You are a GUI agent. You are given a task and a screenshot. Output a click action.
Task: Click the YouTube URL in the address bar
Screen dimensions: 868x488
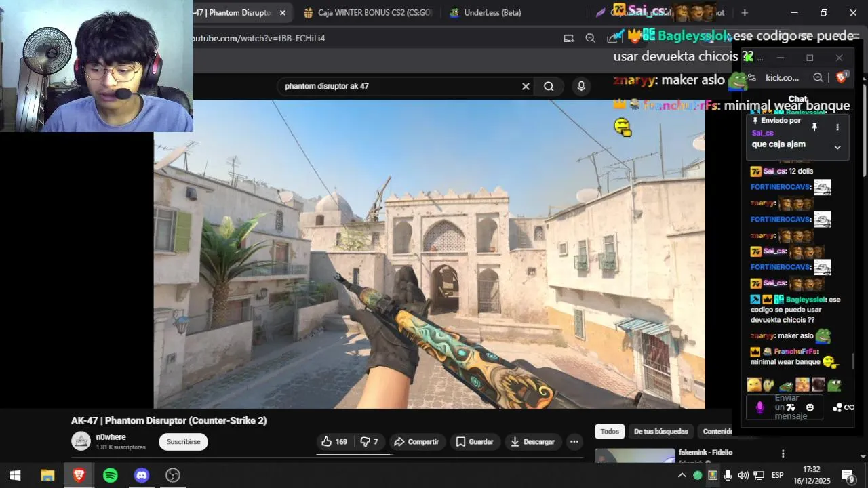[259, 38]
